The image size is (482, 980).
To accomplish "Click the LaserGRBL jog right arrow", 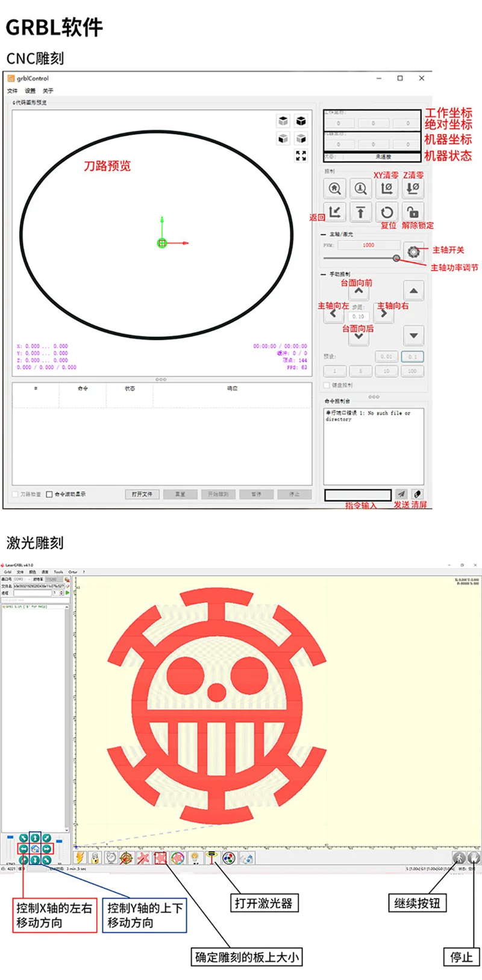I will pos(47,849).
